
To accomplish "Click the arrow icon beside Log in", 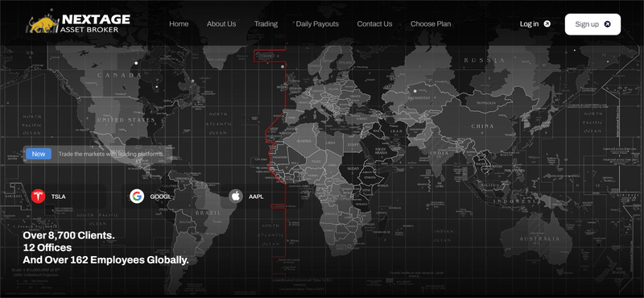I will tap(547, 24).
